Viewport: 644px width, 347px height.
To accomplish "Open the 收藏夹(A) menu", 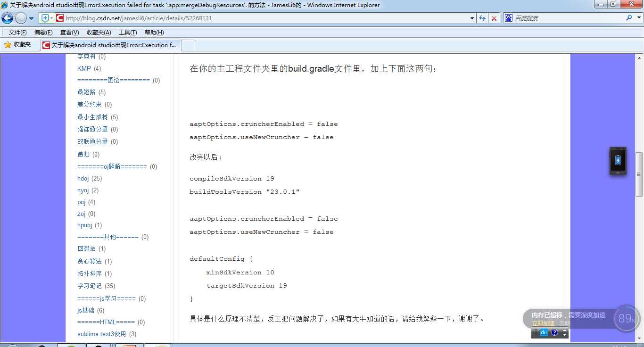I will pyautogui.click(x=99, y=33).
